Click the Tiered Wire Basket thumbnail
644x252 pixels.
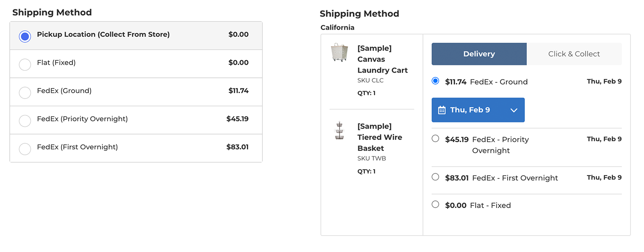[x=339, y=131]
